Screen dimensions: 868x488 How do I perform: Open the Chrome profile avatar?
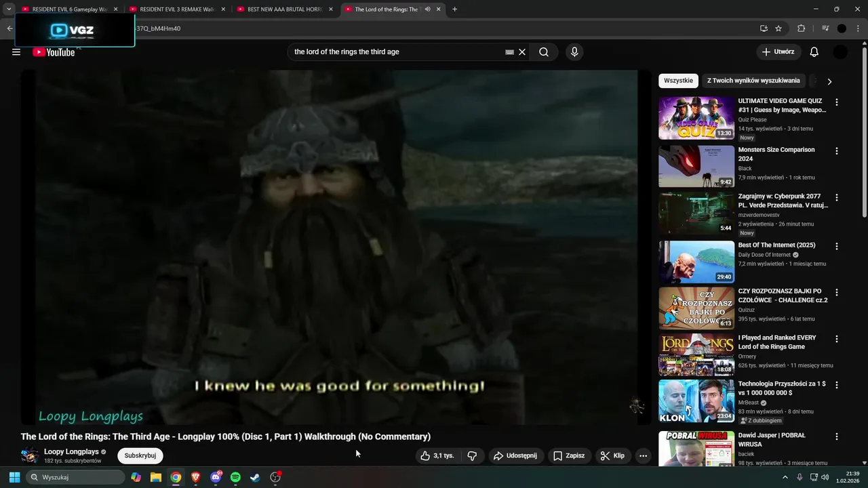(x=842, y=28)
